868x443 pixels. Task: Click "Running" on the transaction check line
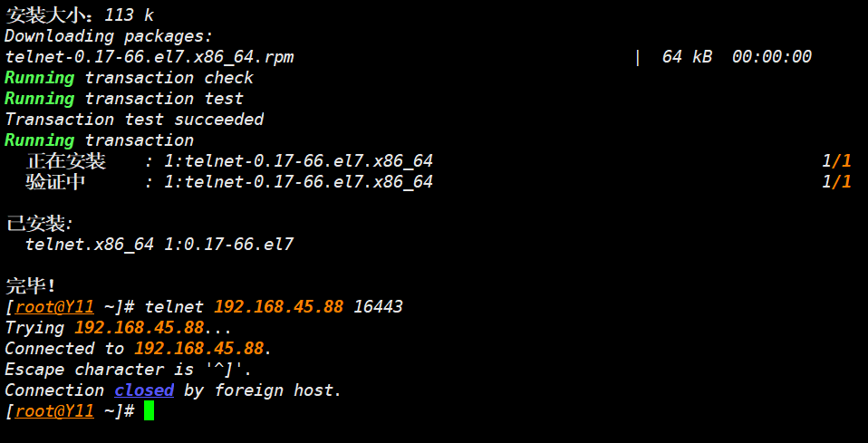click(x=39, y=78)
